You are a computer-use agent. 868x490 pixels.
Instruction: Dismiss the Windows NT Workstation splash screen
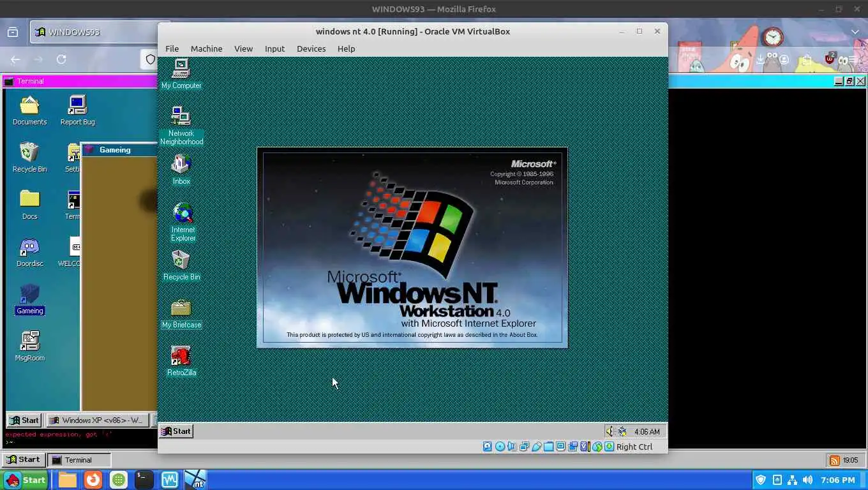412,248
